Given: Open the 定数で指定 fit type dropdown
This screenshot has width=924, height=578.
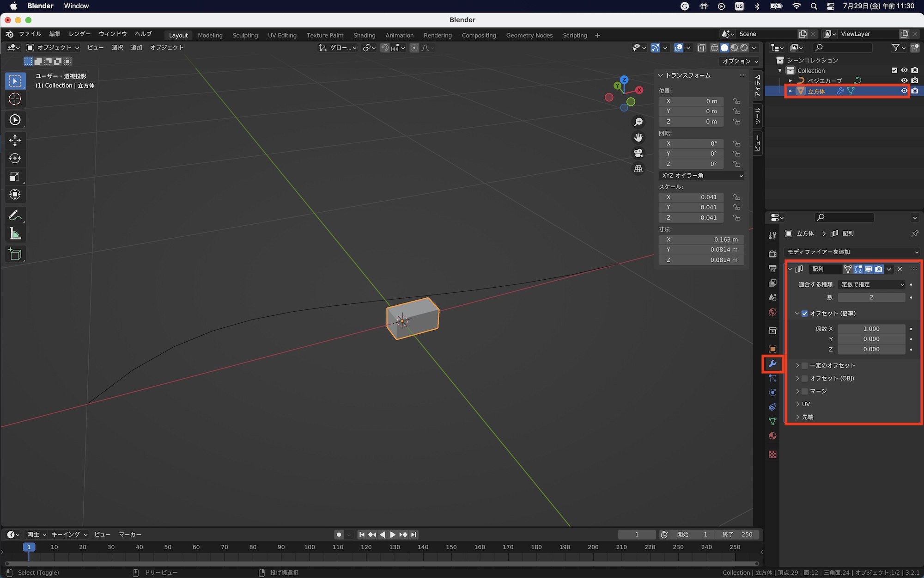Looking at the screenshot, I should pos(872,284).
